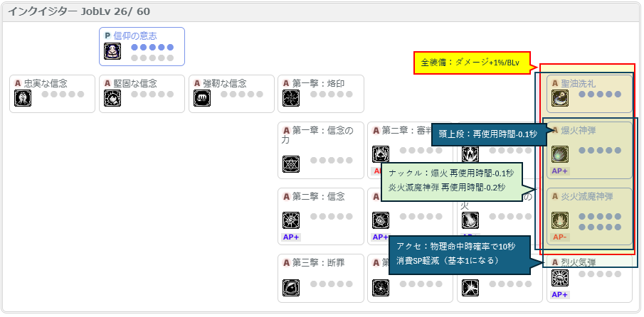
Task: Click skill icon in card right of 第三撃:断罪
Action: (380, 288)
